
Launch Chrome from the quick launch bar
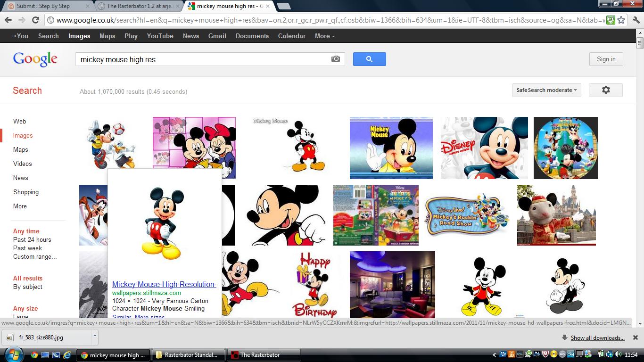point(34,355)
